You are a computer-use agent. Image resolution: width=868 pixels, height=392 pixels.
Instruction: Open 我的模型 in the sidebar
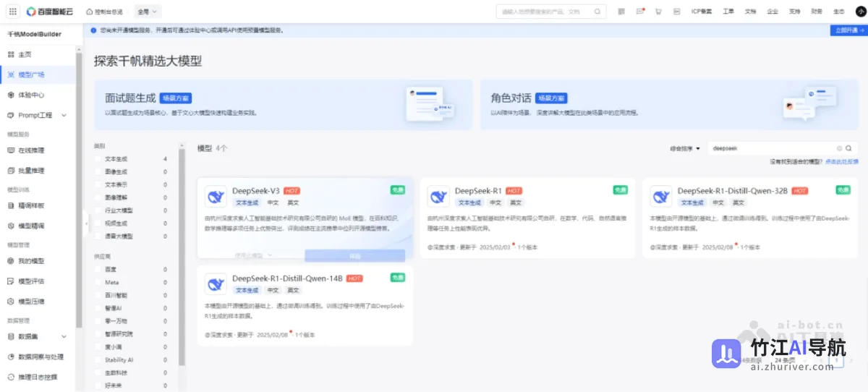38,260
